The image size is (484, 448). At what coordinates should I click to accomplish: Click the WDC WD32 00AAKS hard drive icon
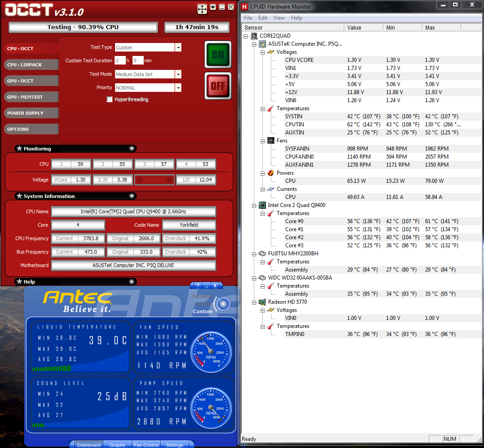pos(262,278)
